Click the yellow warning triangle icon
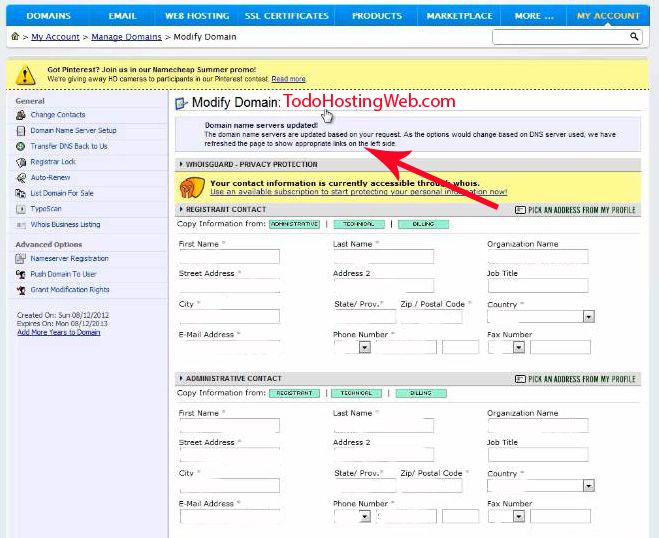The height and width of the screenshot is (538, 659). click(25, 75)
